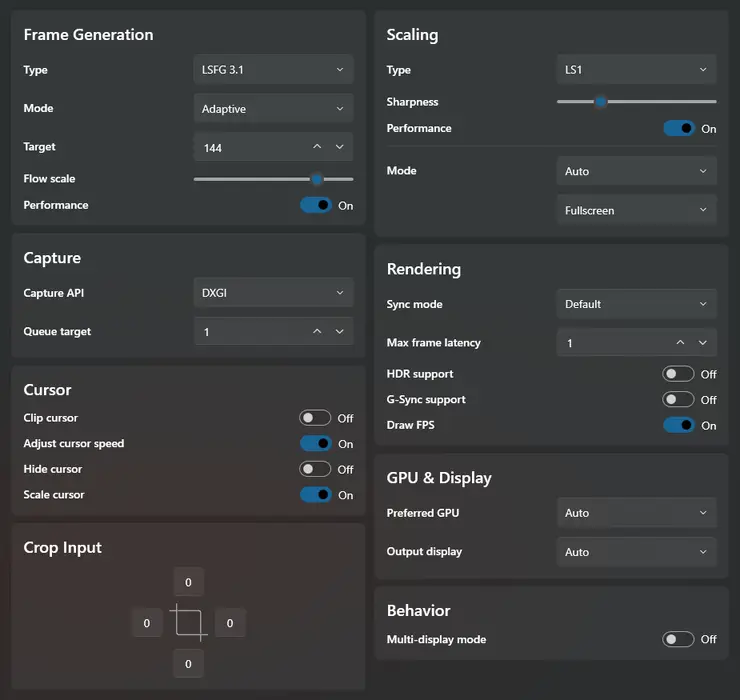Increase Max frame latency with up arrow
Screen dimensions: 740x700
point(680,343)
